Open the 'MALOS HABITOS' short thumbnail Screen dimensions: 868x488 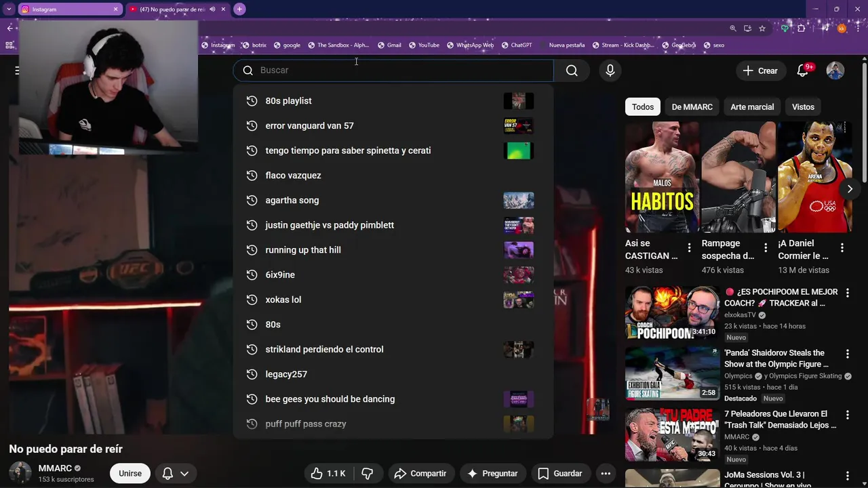(x=662, y=177)
